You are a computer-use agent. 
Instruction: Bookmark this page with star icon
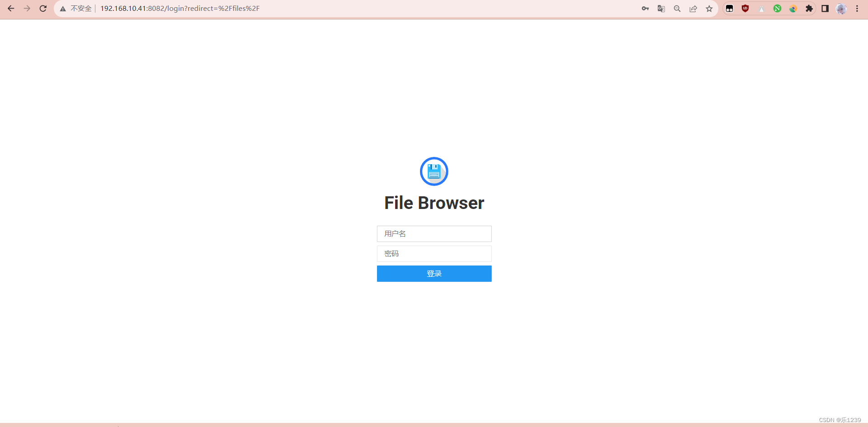tap(709, 9)
